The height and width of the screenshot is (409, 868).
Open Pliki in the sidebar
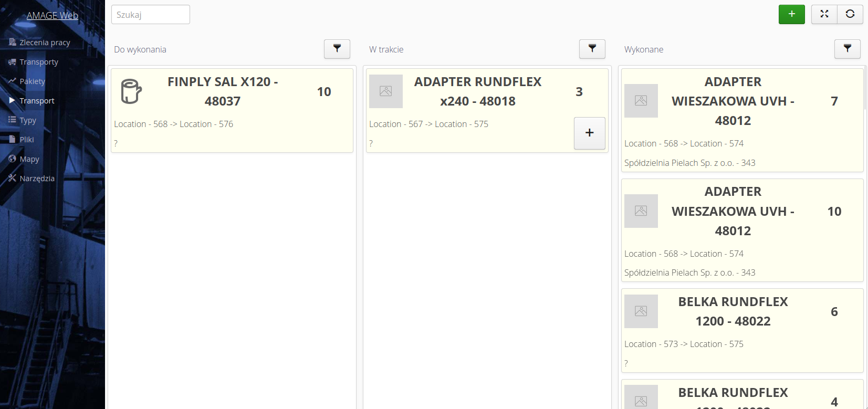(x=26, y=140)
